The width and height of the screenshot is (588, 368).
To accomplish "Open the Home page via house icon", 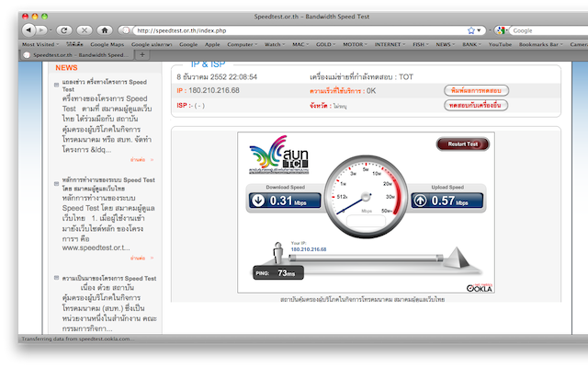I will [x=105, y=30].
